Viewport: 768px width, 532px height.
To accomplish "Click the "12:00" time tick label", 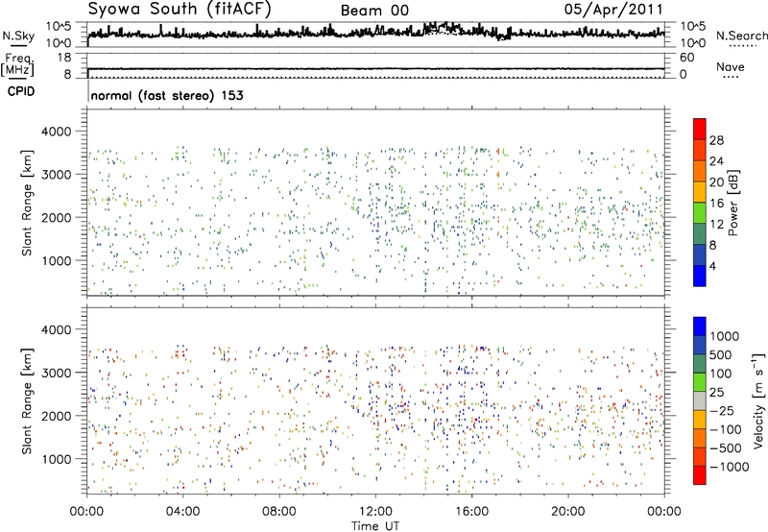I will coord(375,512).
